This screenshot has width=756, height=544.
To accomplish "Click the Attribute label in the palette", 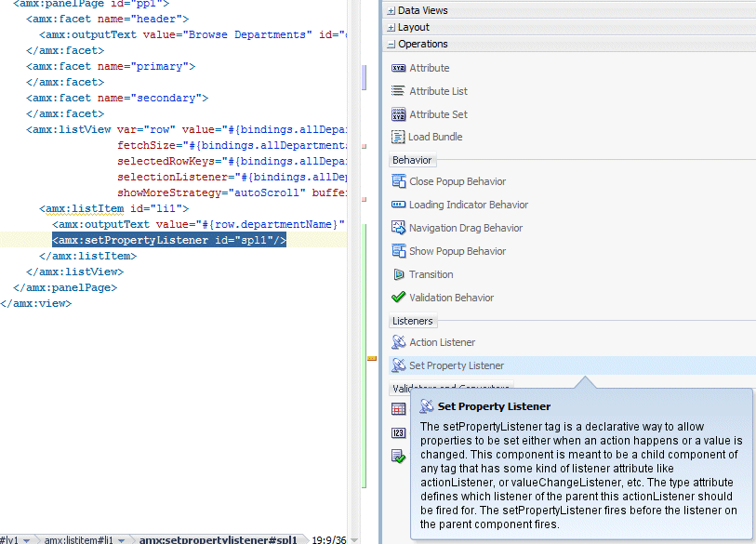I will click(429, 68).
